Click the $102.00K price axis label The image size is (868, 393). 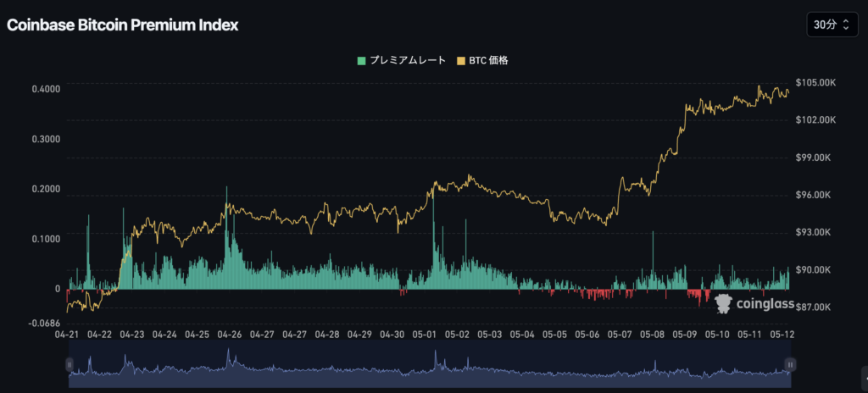pos(815,120)
